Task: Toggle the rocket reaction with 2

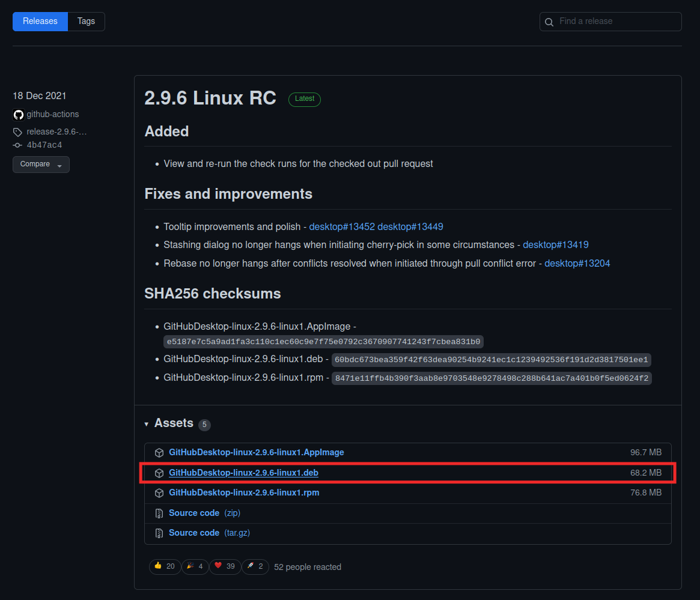Action: pos(255,566)
